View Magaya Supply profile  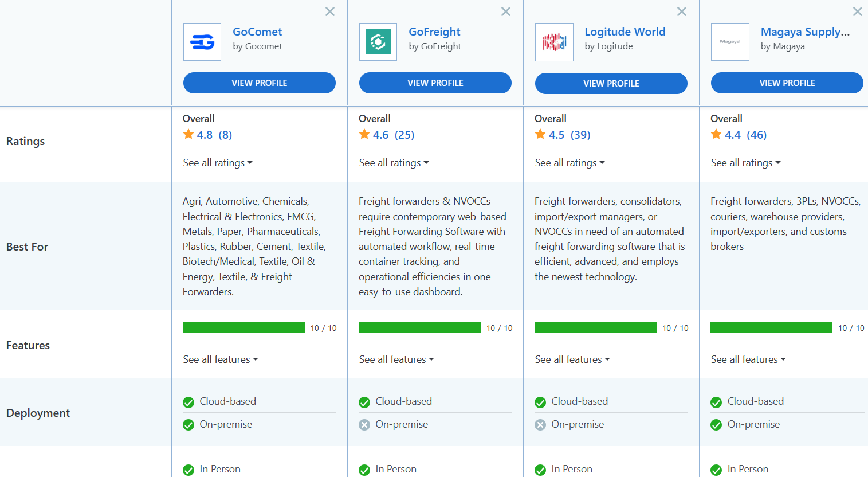pyautogui.click(x=787, y=83)
